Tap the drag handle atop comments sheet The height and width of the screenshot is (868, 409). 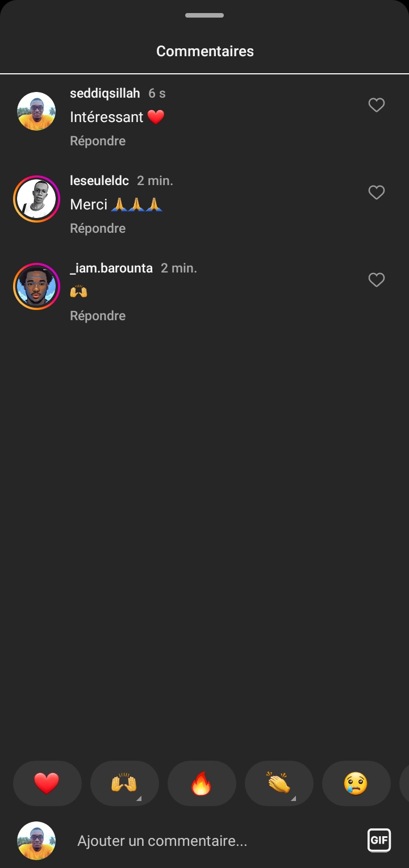(204, 15)
